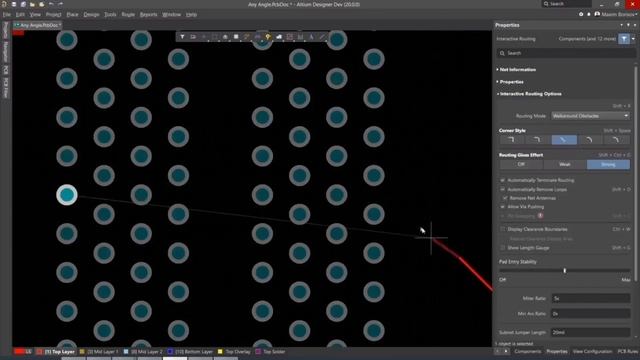The width and height of the screenshot is (640, 360).
Task: Click the highlighted pad where routing starts
Action: click(x=67, y=195)
